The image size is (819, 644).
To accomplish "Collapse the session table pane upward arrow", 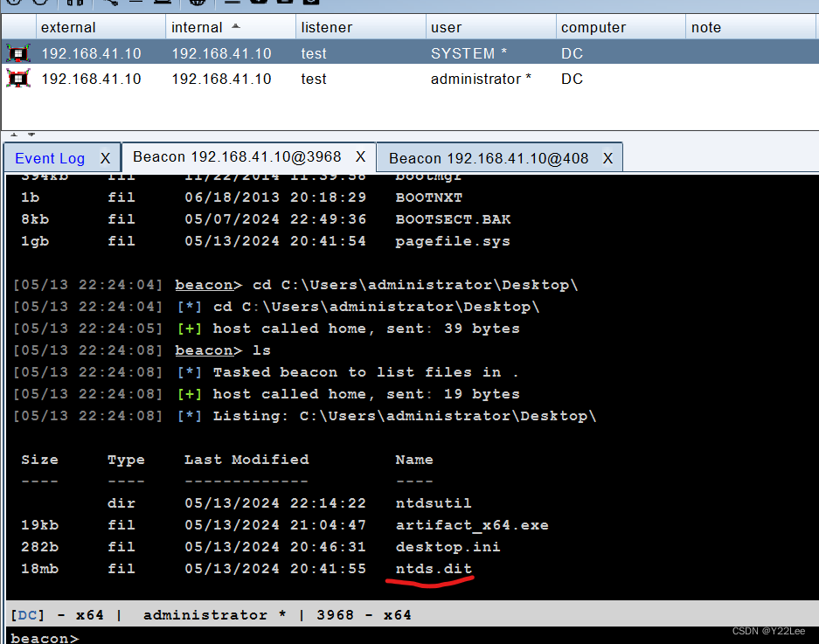I will coord(14,135).
